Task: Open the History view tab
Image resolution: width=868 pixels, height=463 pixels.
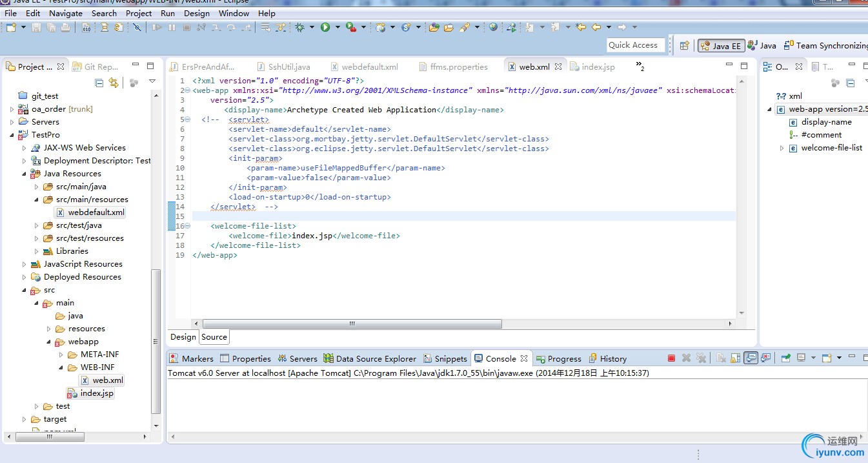Action: tap(607, 358)
